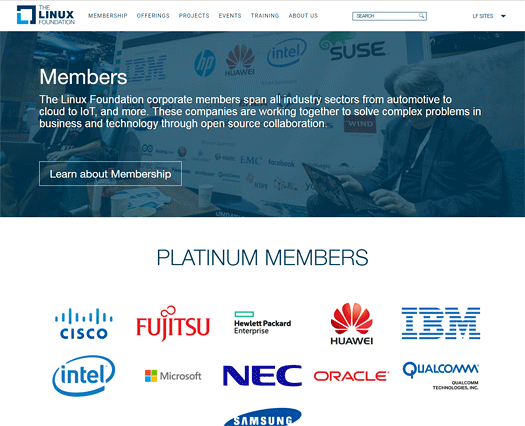Open the Membership menu
This screenshot has width=525, height=426.
coord(107,16)
